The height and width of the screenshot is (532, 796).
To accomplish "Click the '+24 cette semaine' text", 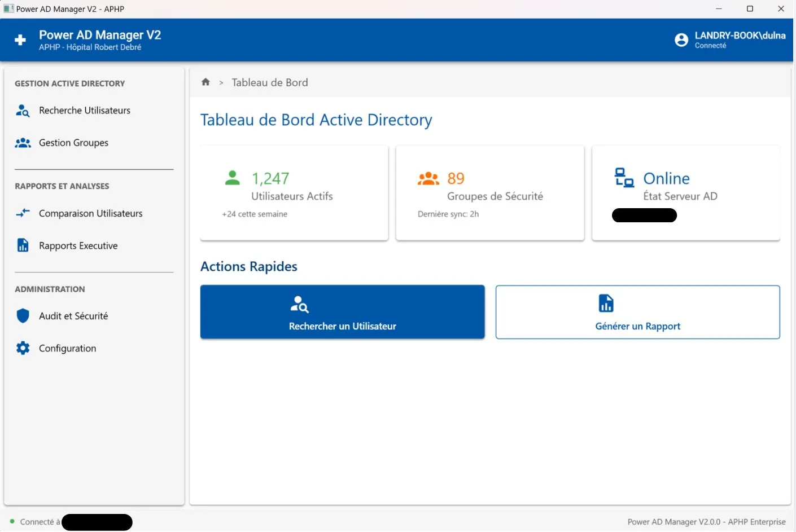I will (x=255, y=214).
